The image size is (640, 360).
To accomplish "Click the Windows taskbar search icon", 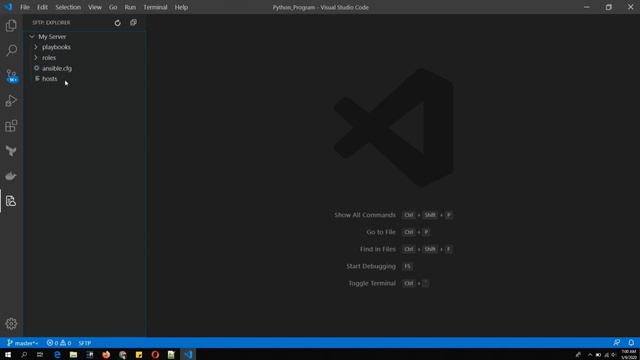I will click(24, 355).
